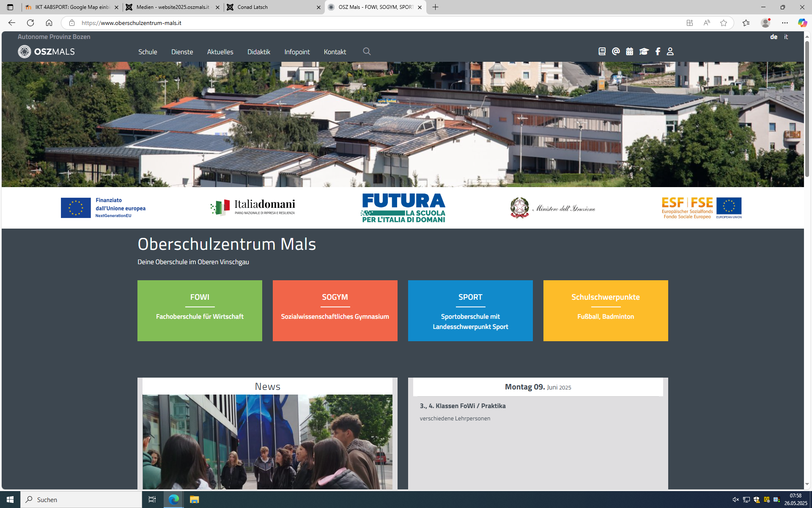Click the email at-sign icon
Viewport: 812px width, 508px height.
pyautogui.click(x=616, y=51)
